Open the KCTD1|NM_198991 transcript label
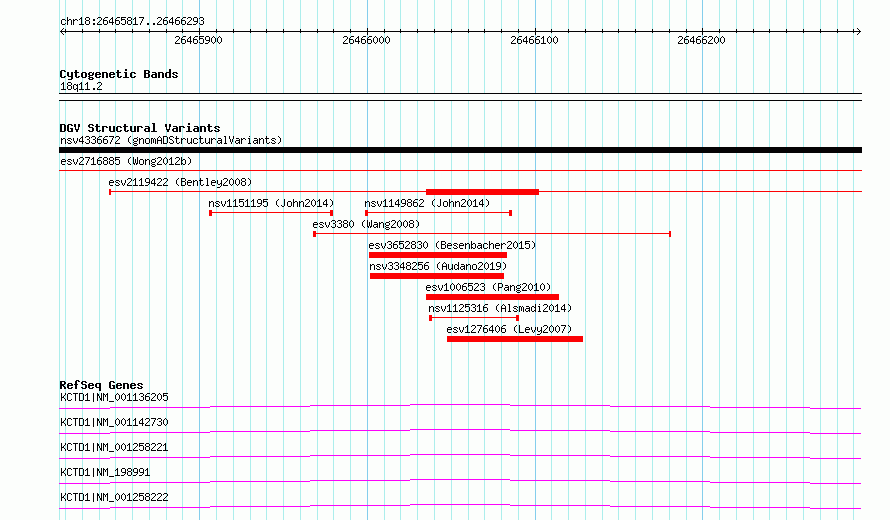 click(x=105, y=472)
